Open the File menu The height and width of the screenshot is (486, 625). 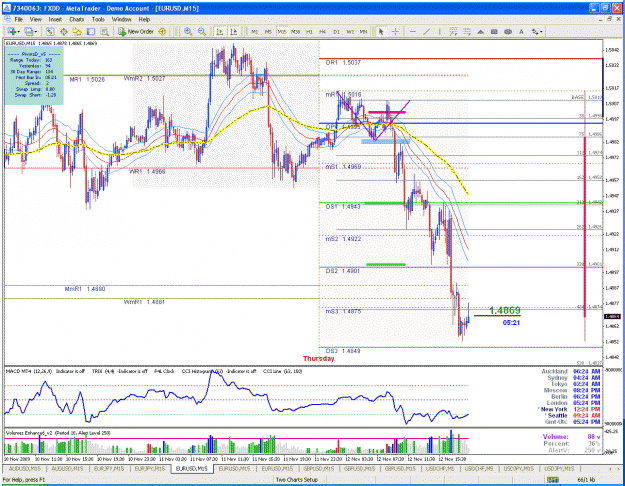click(18, 19)
